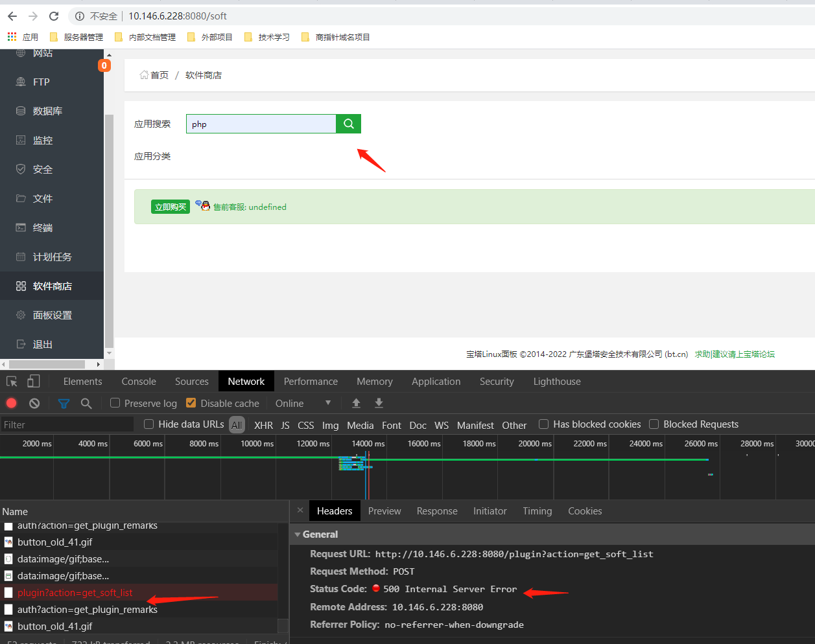Collapse the General section triangle
This screenshot has width=815, height=644.
coord(298,535)
